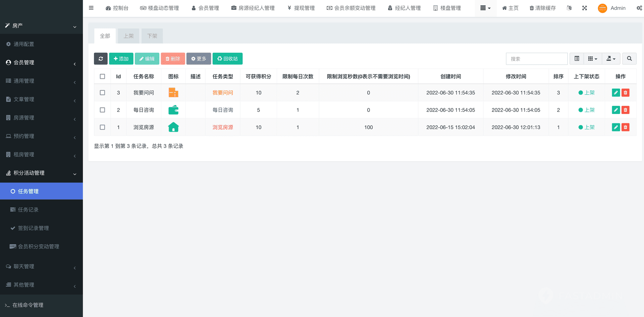Click red delete icon for 浏览房源 row
The image size is (644, 317).
(x=625, y=127)
